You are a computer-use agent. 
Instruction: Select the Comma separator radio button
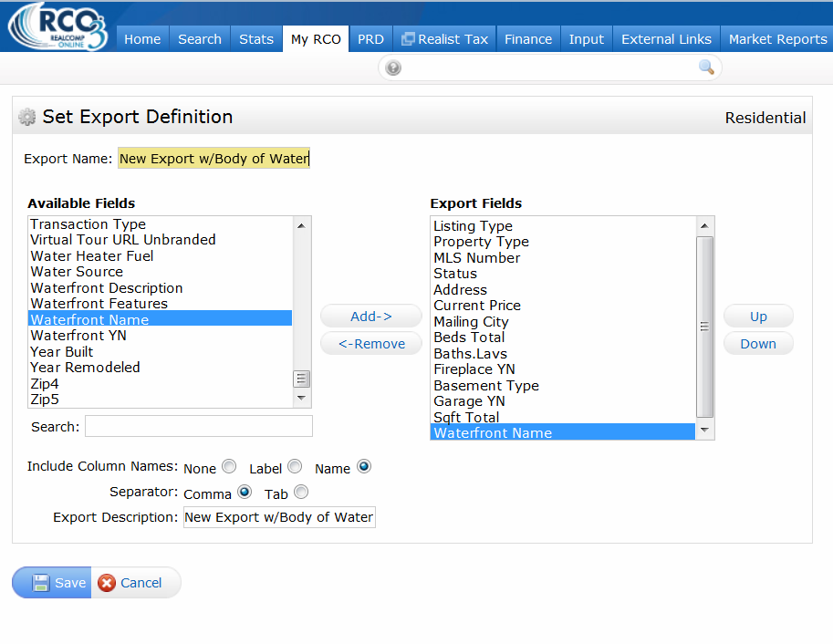coord(245,492)
